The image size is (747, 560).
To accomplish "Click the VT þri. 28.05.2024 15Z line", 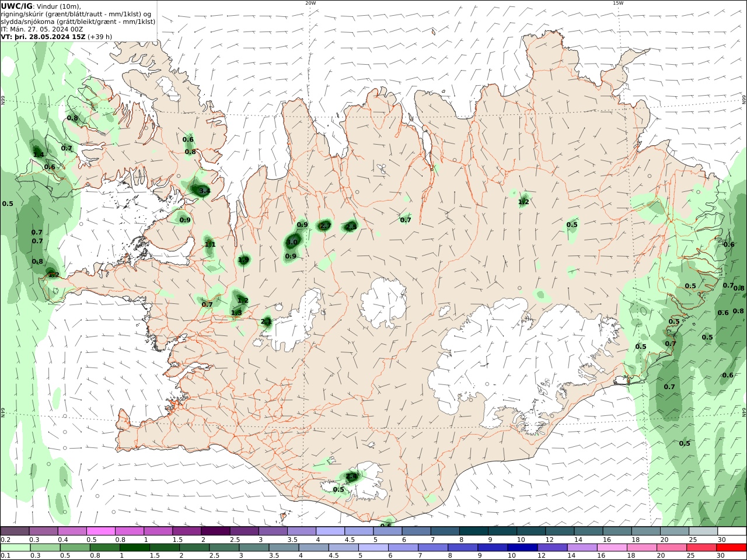I will click(x=57, y=36).
